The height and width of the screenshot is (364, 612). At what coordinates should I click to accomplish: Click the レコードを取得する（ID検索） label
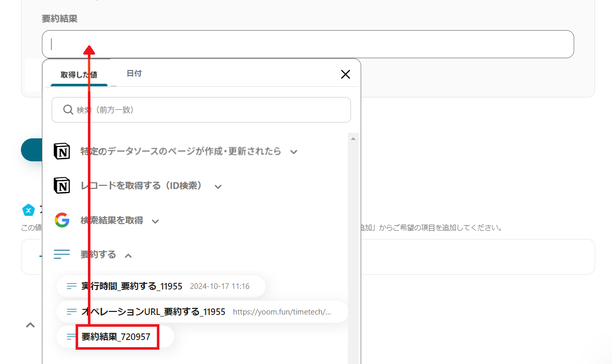coord(143,186)
